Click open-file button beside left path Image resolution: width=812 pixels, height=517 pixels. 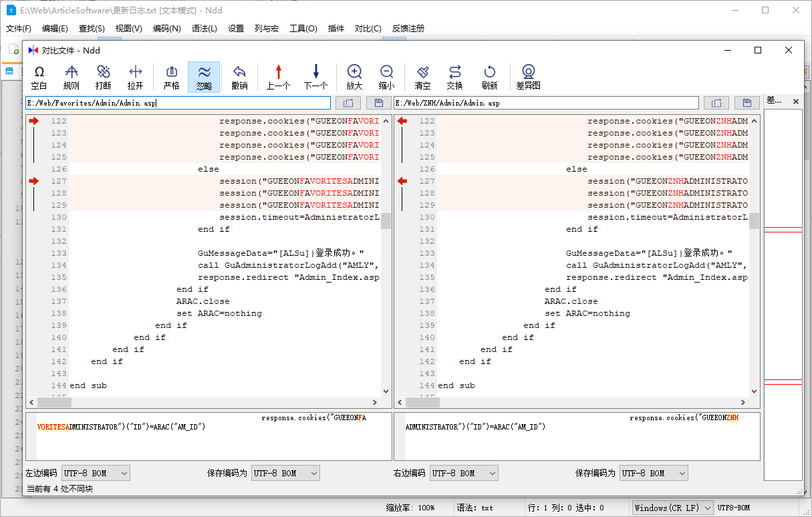point(348,103)
